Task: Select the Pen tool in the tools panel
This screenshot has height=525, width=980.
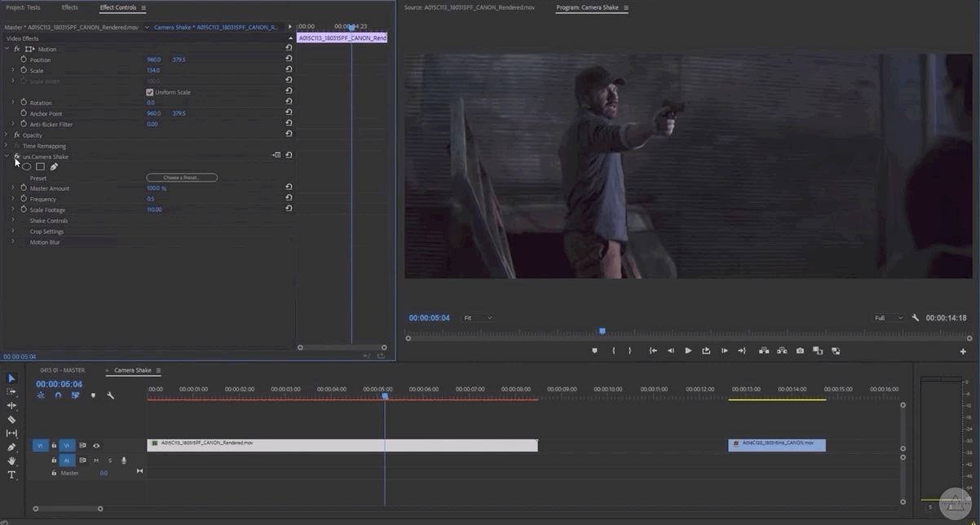Action: 11,447
